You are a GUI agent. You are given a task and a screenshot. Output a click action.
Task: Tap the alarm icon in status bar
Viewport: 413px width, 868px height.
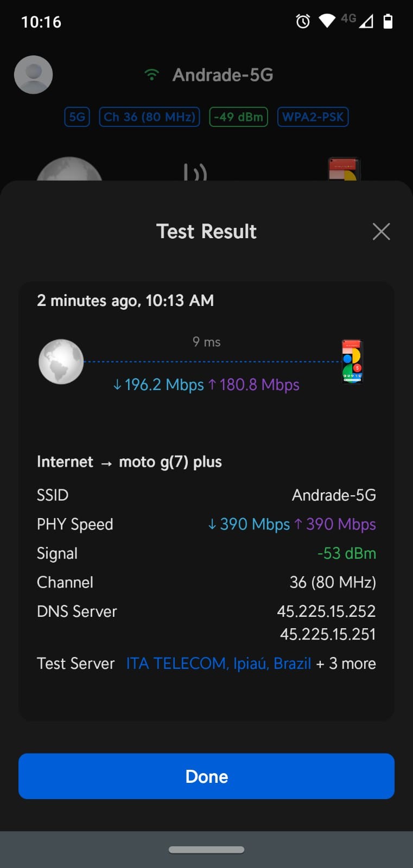(303, 21)
